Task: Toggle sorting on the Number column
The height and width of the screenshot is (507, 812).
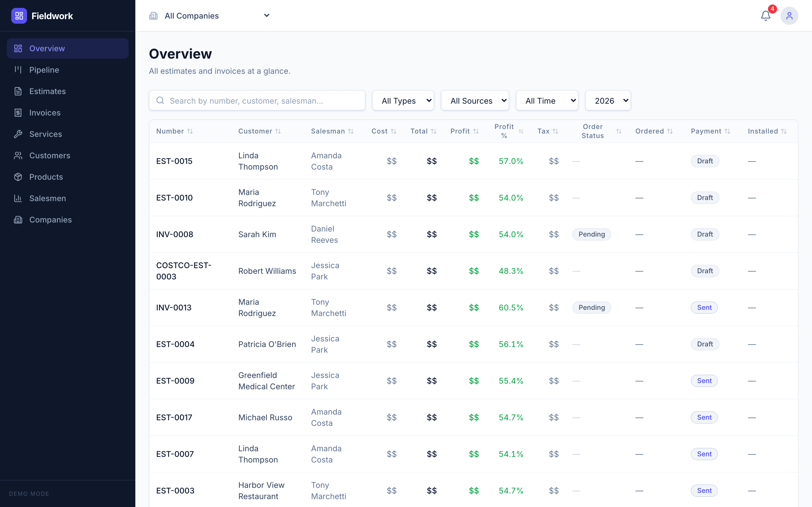Action: click(191, 131)
